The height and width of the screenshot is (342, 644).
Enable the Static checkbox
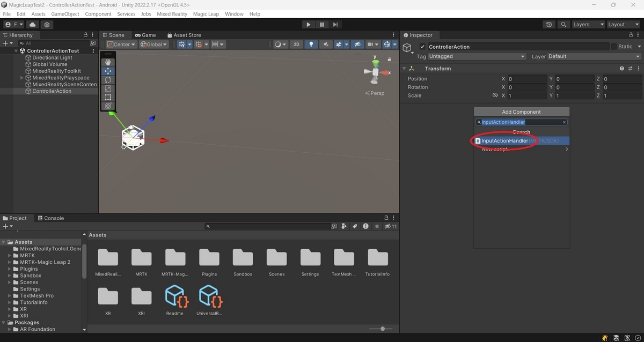point(614,47)
